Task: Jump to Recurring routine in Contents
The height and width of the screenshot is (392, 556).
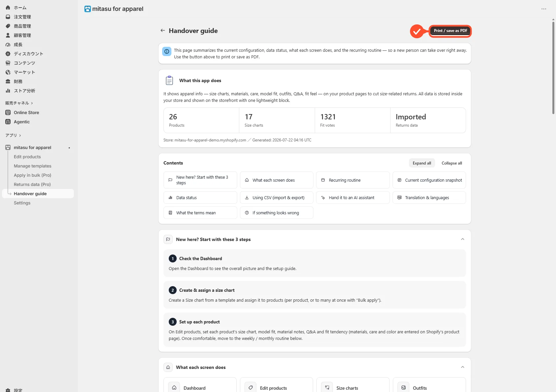Action: [353, 180]
